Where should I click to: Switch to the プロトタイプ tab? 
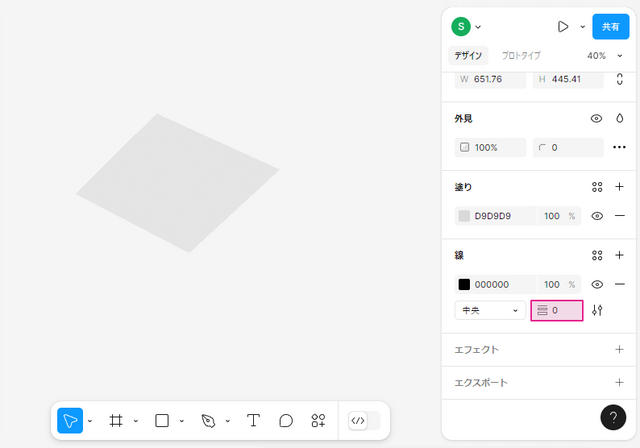click(x=521, y=55)
